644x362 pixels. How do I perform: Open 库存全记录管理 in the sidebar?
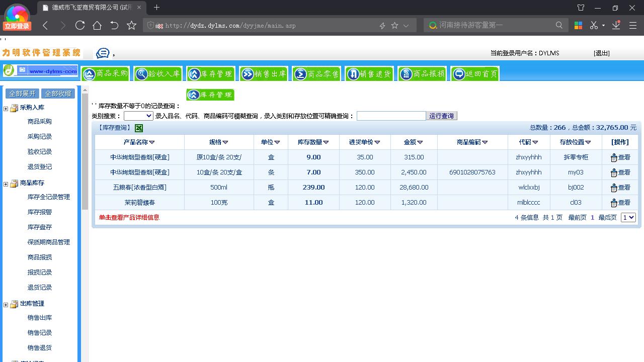coord(49,197)
